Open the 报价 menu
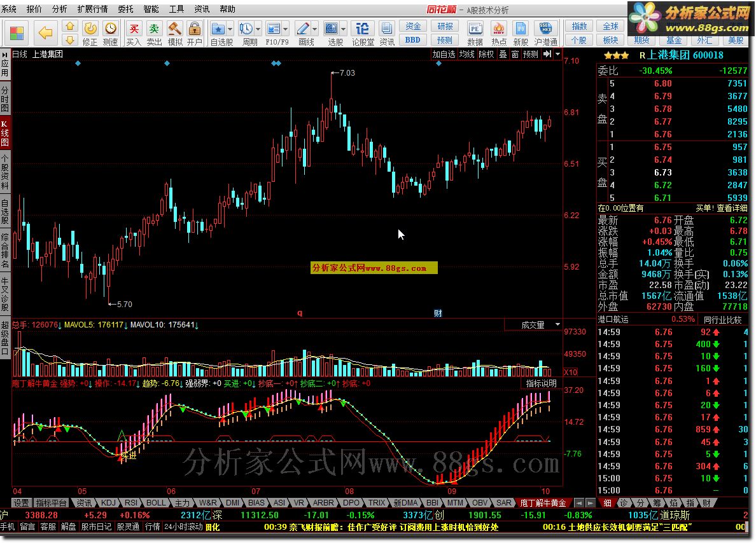This screenshot has width=756, height=543. pos(34,9)
